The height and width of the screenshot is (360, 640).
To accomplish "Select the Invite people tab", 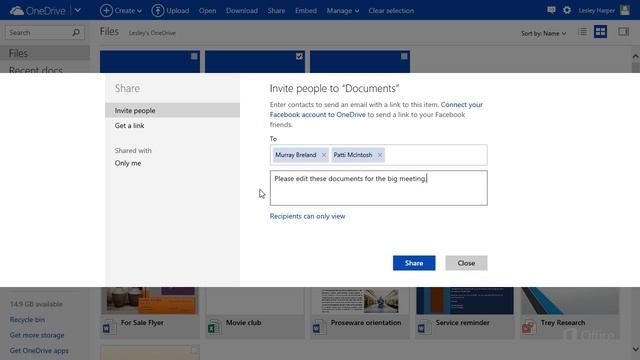I will pos(172,110).
